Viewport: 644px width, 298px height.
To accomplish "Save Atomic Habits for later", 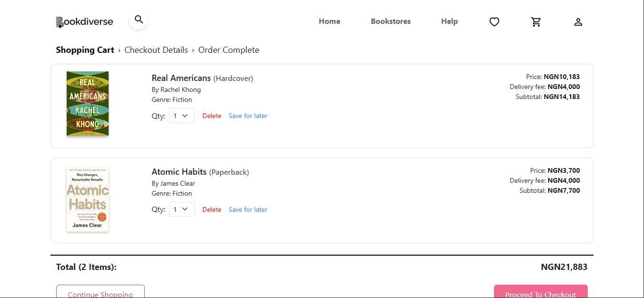I will (x=248, y=209).
